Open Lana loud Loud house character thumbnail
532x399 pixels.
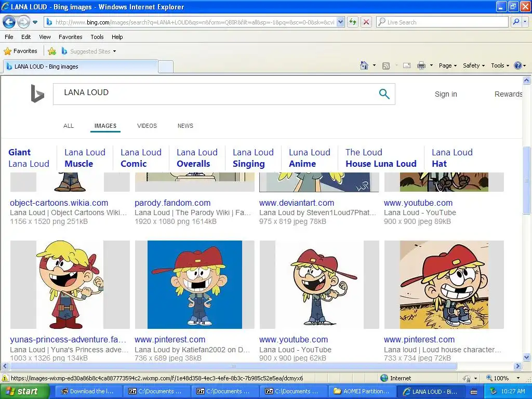click(444, 284)
